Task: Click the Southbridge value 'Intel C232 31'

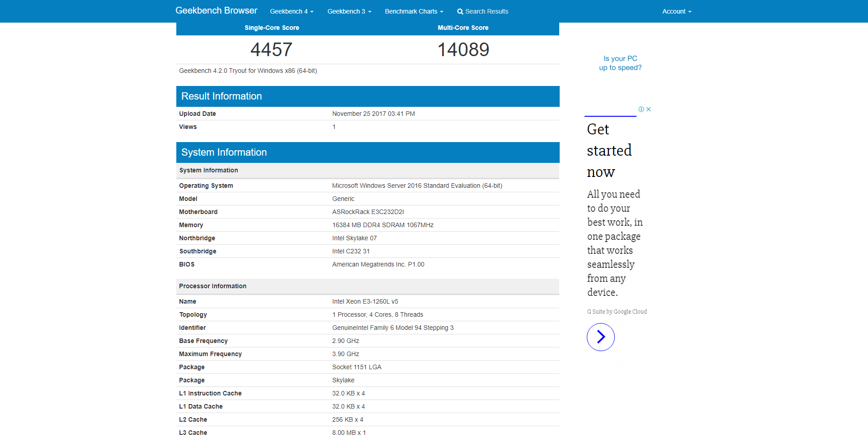Action: point(351,251)
